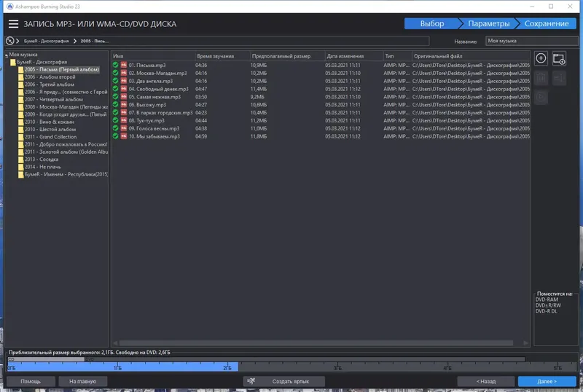The image size is (583, 392).
Task: Click red audio icon for 06. Выхожу.mp3
Action: pos(124,104)
